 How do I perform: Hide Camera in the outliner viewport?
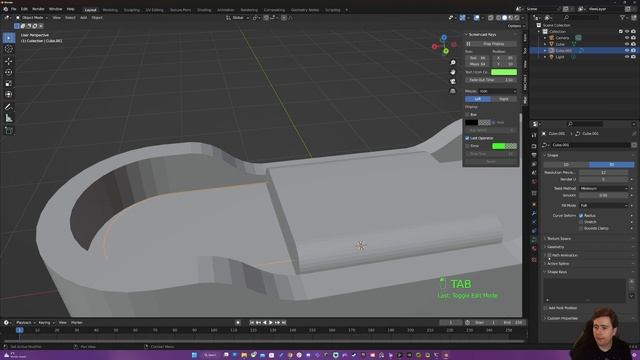[x=627, y=38]
